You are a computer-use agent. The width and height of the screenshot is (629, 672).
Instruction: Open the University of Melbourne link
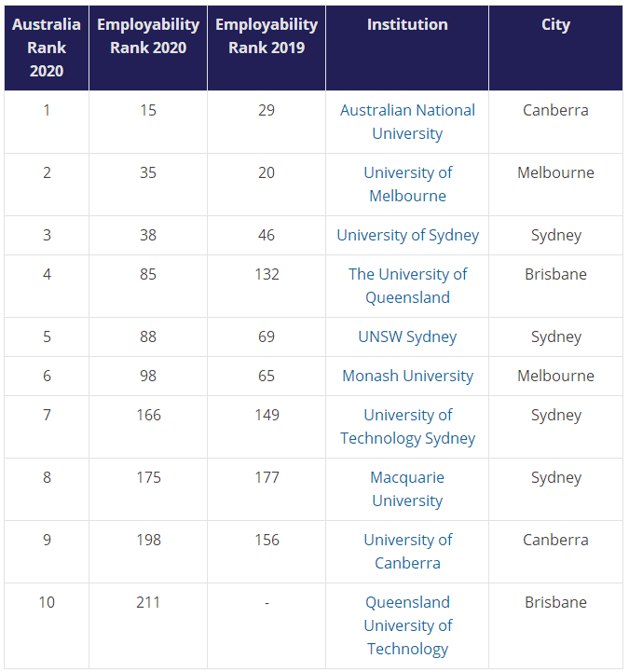point(407,184)
